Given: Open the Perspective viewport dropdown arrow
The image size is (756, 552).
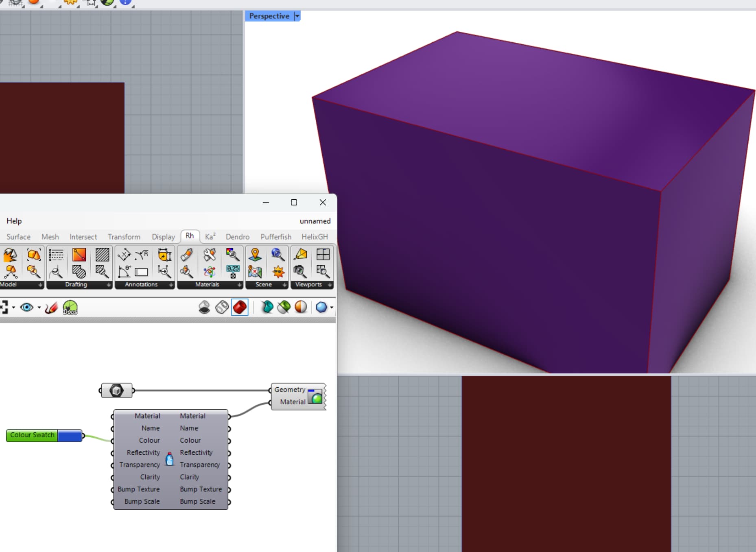Looking at the screenshot, I should pos(297,16).
